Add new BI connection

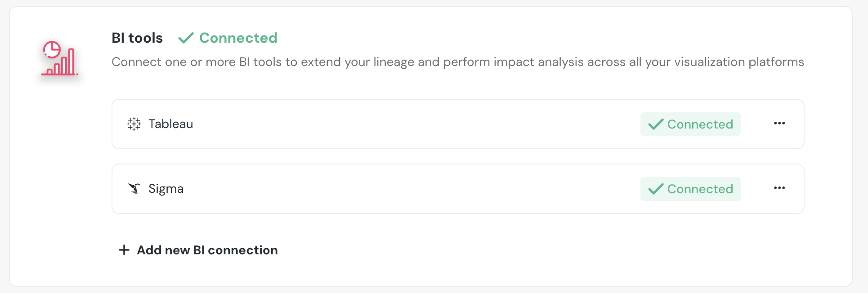tap(207, 250)
